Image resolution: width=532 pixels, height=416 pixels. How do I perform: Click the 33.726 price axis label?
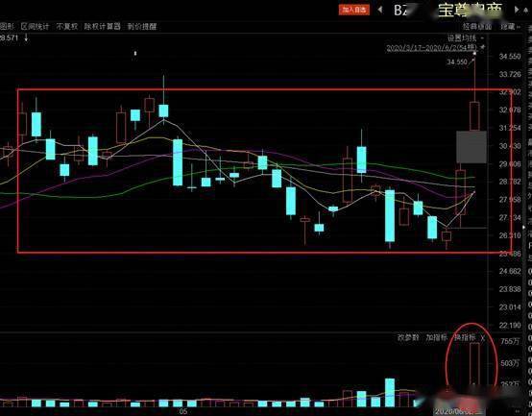[x=510, y=74]
